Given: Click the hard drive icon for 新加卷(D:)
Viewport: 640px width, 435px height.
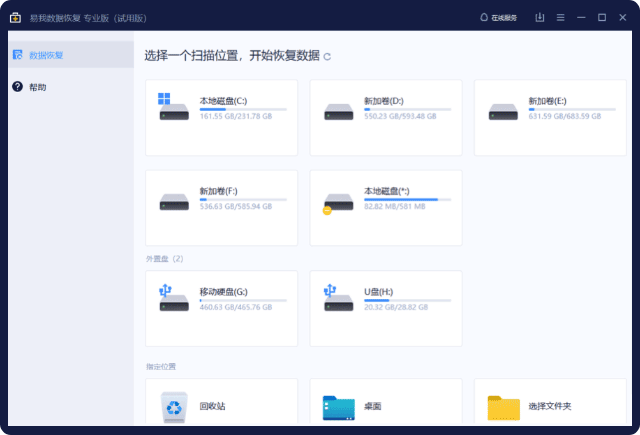Looking at the screenshot, I should 338,112.
